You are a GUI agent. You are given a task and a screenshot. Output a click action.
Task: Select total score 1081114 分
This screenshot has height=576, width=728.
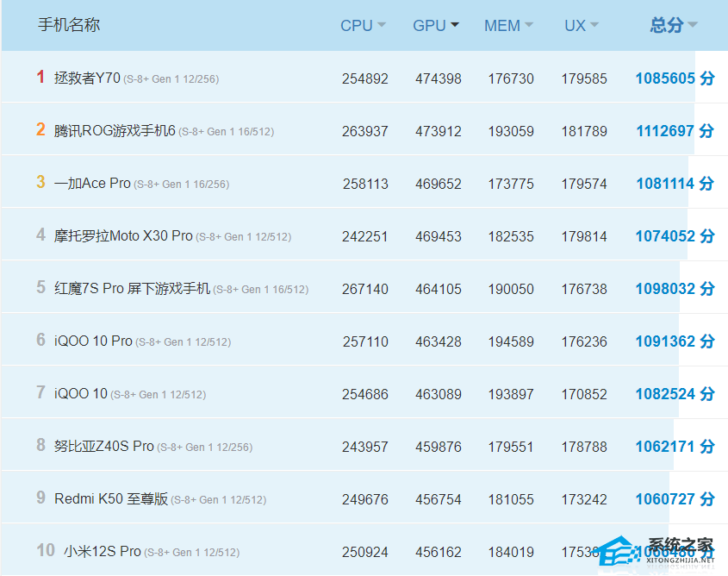click(x=675, y=184)
